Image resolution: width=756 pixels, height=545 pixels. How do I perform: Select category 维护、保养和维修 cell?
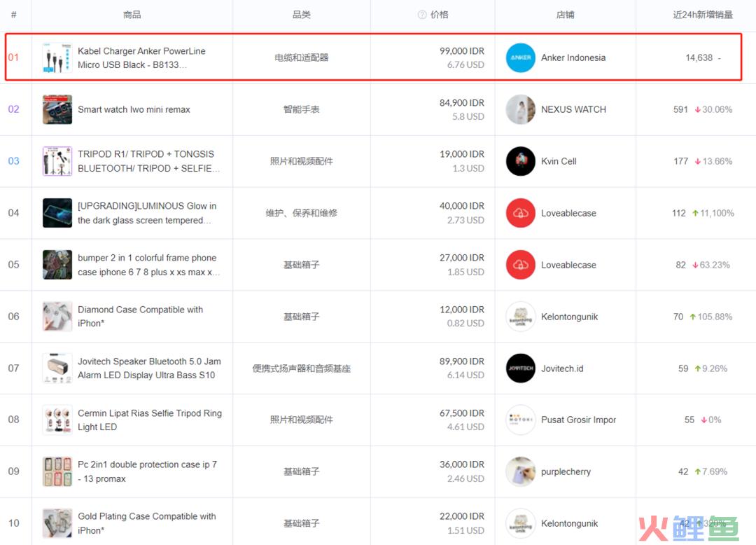(301, 213)
